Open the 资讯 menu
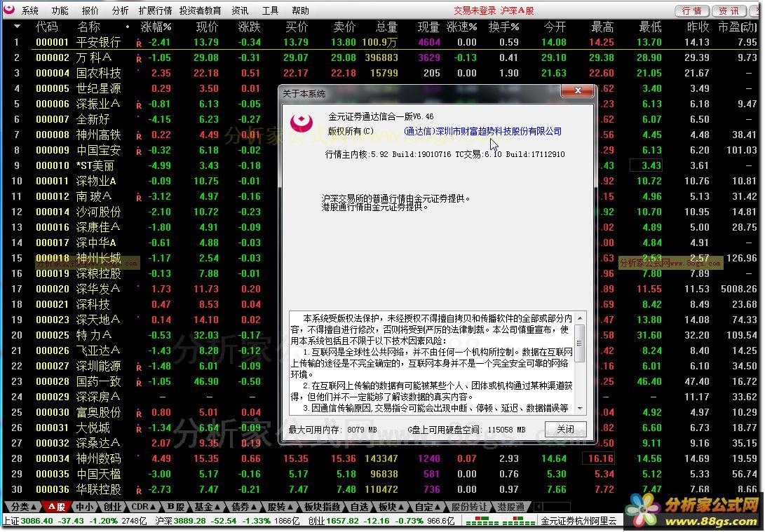765x532 pixels. coord(240,11)
